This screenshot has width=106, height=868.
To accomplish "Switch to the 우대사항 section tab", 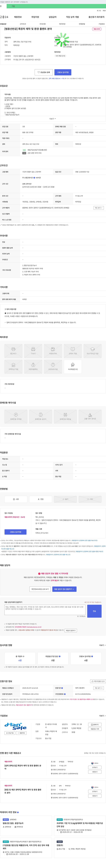I will point(42,24).
